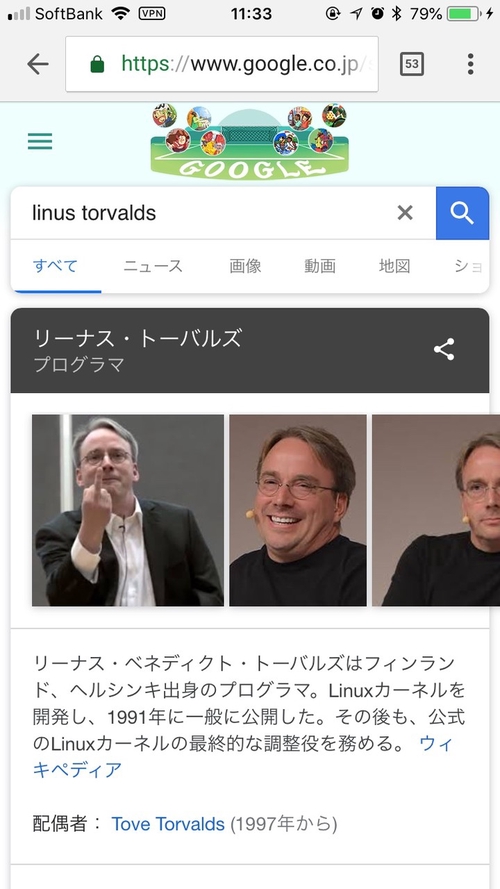Open the Chrome three-dot menu

coord(471,64)
